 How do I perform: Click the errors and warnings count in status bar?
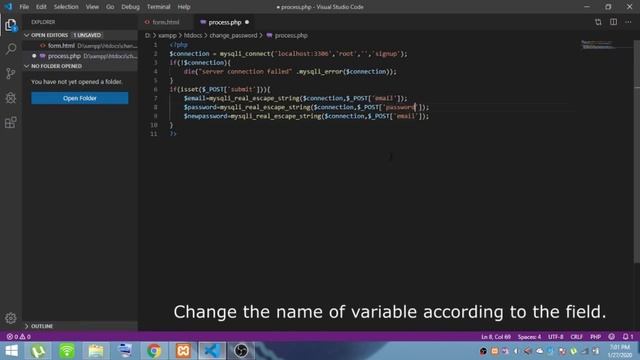18,337
